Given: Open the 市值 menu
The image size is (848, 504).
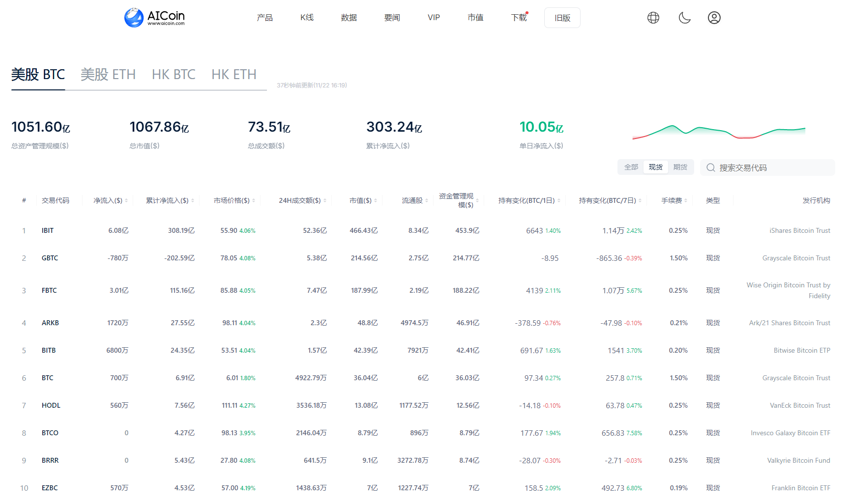Looking at the screenshot, I should click(475, 18).
